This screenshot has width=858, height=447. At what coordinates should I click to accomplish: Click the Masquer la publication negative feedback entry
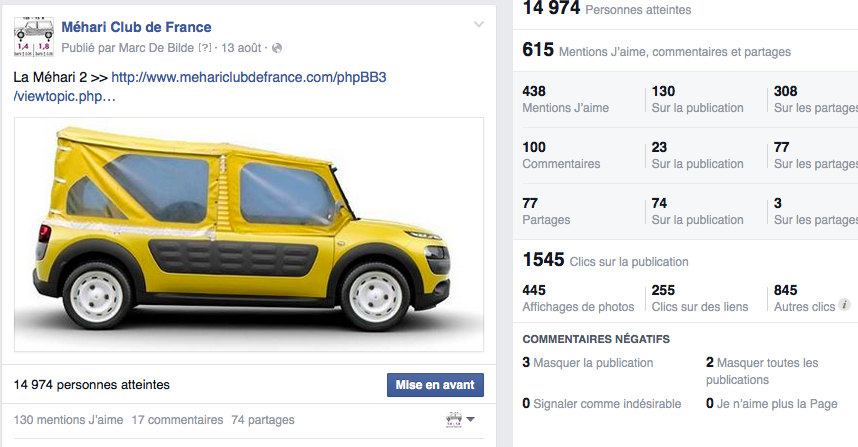(588, 363)
